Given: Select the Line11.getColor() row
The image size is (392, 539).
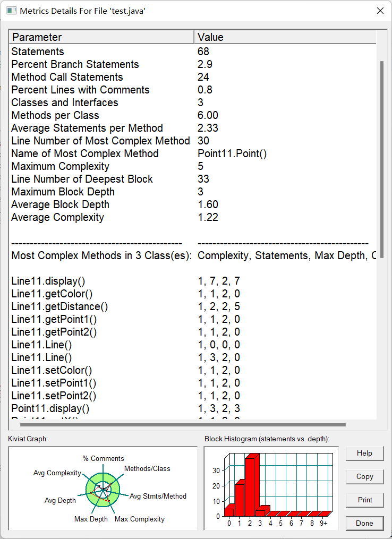Looking at the screenshot, I should point(193,294).
